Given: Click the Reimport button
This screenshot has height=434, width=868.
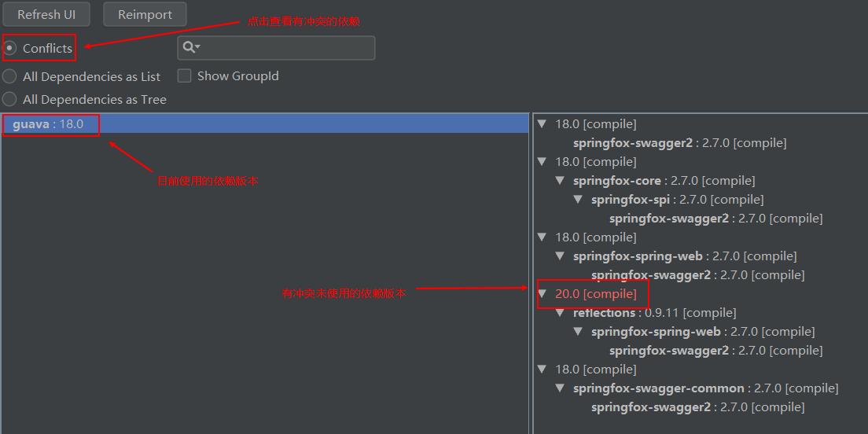Looking at the screenshot, I should [x=145, y=14].
